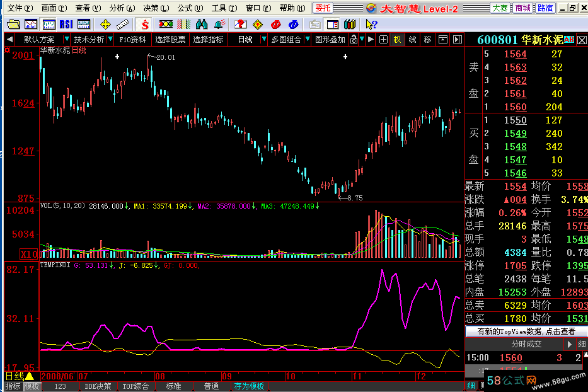
Task: Click the red circular D icon
Action: [275, 25]
